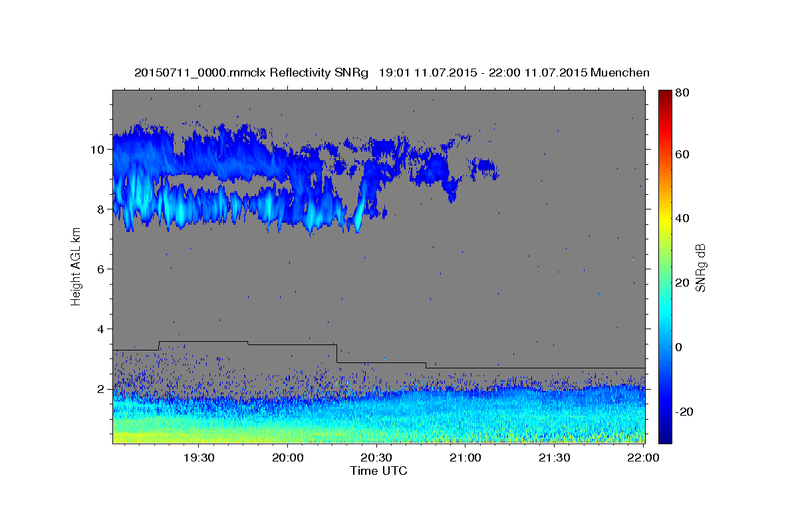Click the 19:30 time tick label
Viewport: 798px width, 532px height.
pyautogui.click(x=198, y=458)
